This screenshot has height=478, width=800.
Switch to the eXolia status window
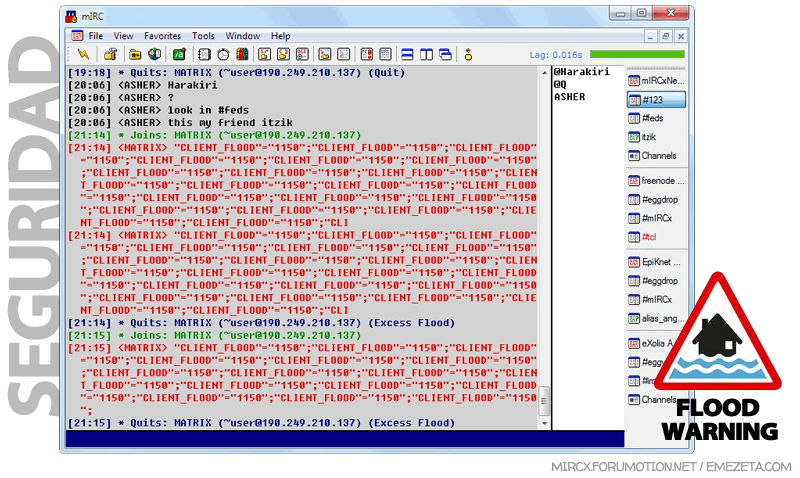point(651,343)
